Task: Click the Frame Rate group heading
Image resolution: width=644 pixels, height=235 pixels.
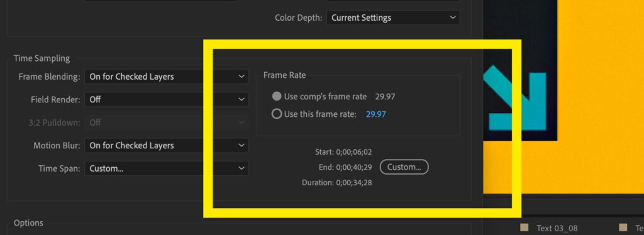Action: (x=284, y=75)
